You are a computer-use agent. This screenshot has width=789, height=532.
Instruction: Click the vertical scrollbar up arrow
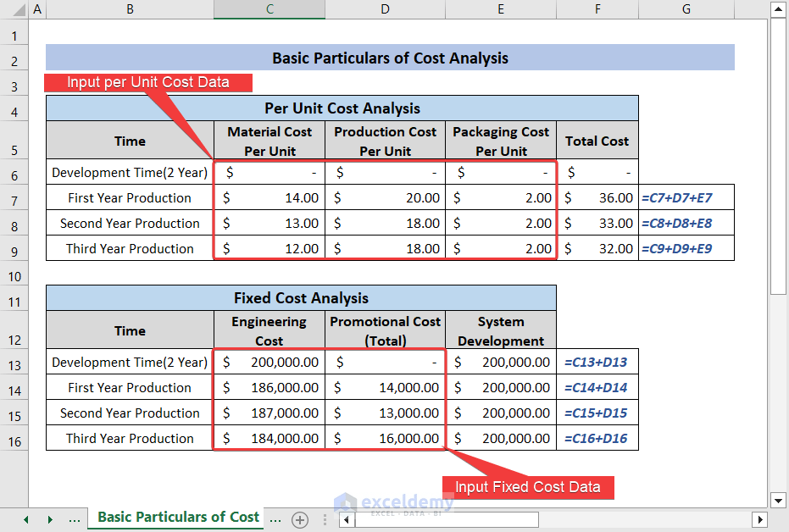pyautogui.click(x=779, y=8)
